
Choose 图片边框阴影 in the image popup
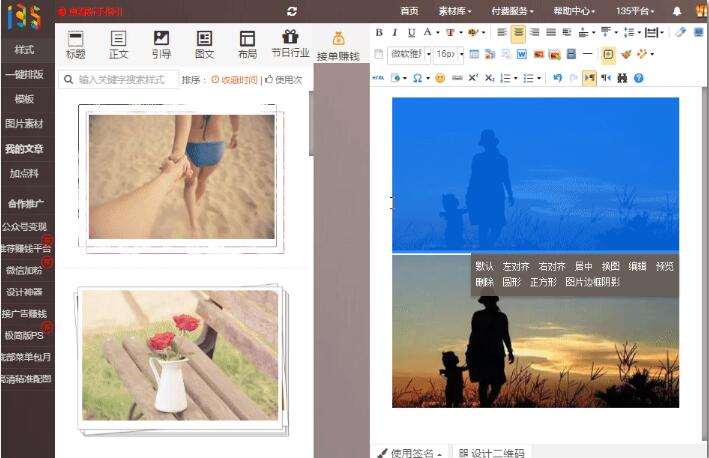(x=592, y=282)
